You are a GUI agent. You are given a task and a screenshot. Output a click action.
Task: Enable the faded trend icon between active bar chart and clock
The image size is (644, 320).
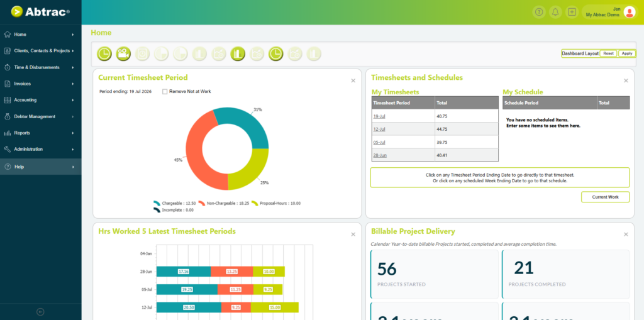coord(257,54)
